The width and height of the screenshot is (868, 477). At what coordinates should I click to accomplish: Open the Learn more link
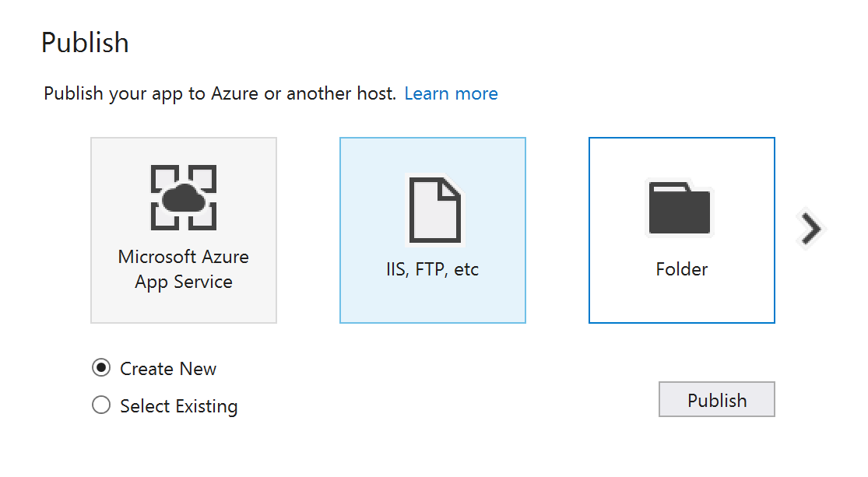click(451, 94)
